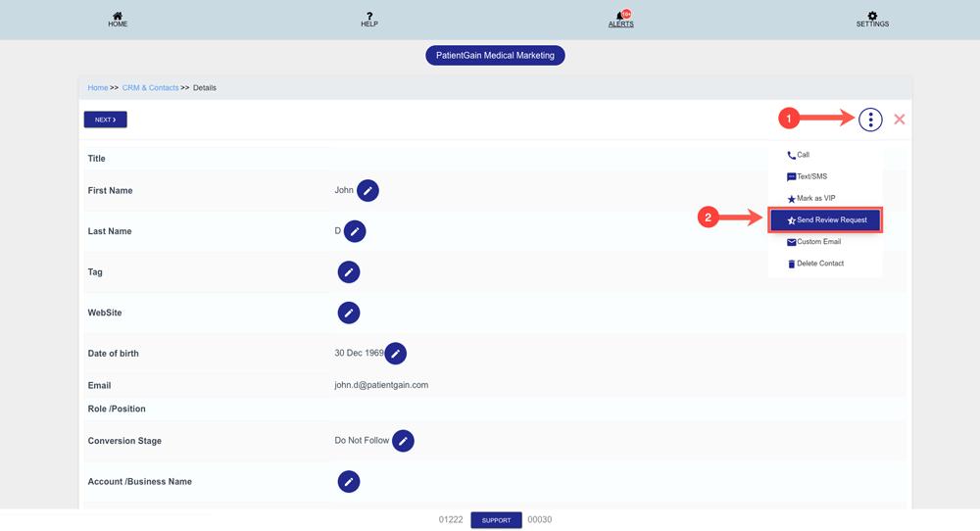Open Alerts bell with notification badge

pyautogui.click(x=621, y=19)
